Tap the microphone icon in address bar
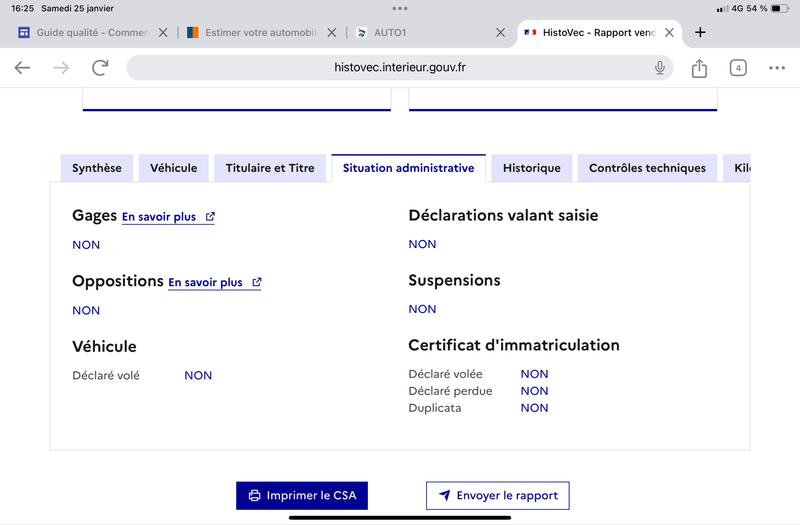 point(660,67)
